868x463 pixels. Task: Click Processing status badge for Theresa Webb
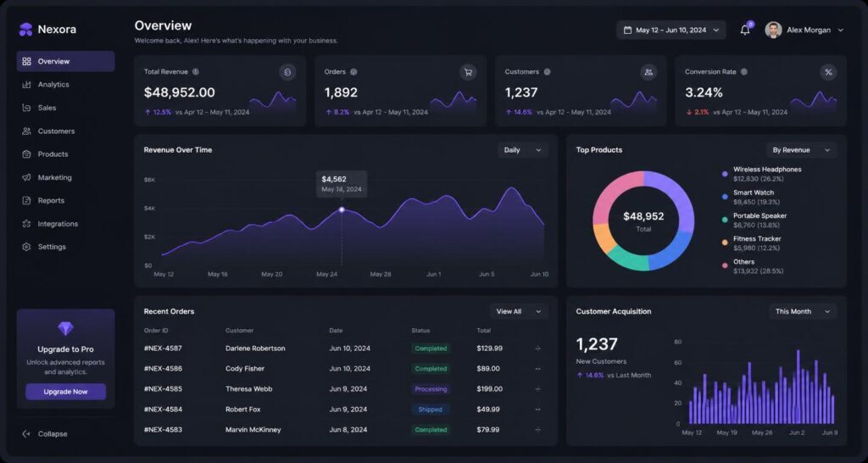(x=431, y=389)
